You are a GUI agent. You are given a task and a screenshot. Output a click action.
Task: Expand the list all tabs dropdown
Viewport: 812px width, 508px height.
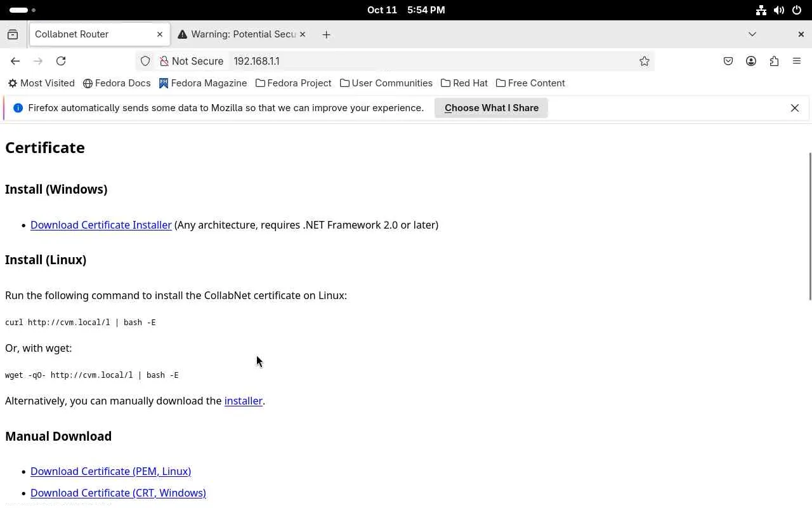point(752,34)
